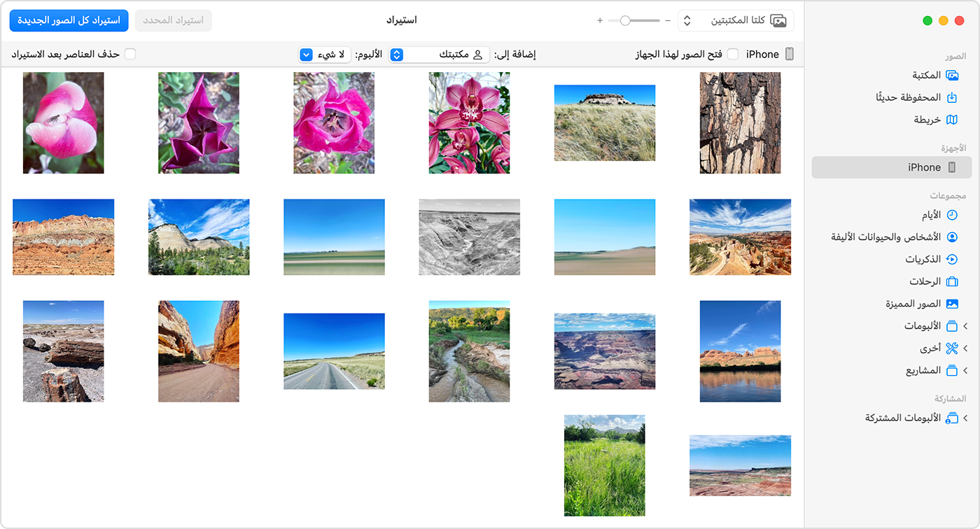980x529 pixels.
Task: Select the المكتبة library icon in sidebar
Action: click(952, 75)
